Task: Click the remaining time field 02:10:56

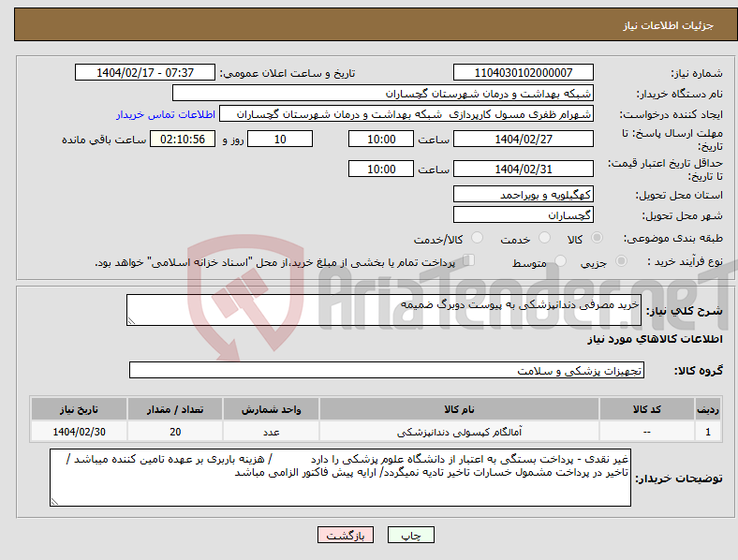Action: point(183,140)
